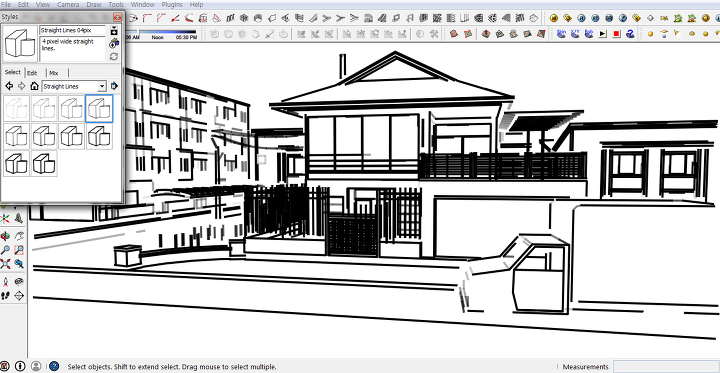Update style with the circular arrows icon
Screen dimensions: 720x373
click(x=114, y=56)
